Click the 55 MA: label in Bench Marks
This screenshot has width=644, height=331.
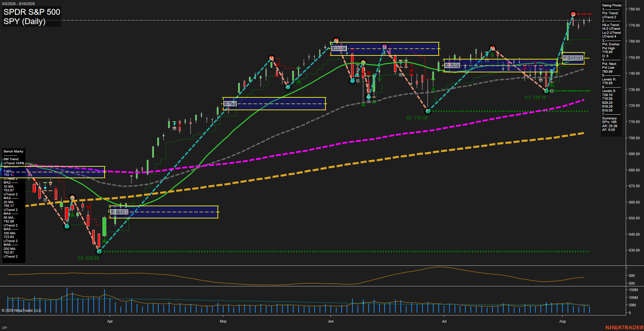[9, 218]
